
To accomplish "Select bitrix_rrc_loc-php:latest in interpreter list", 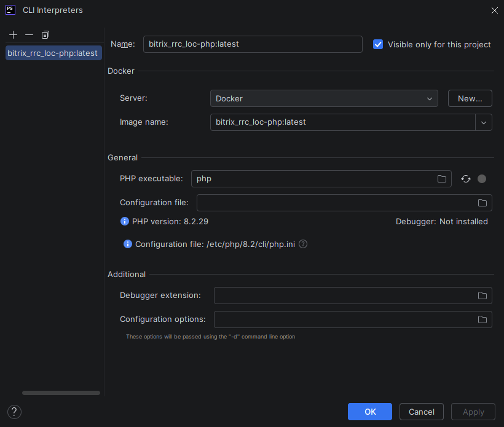I will click(x=52, y=53).
